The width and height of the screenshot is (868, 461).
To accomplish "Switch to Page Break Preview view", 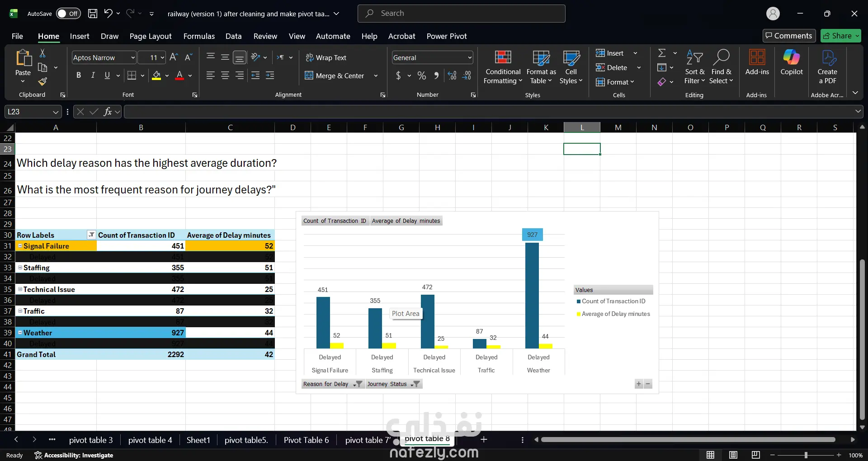I will tap(755, 455).
